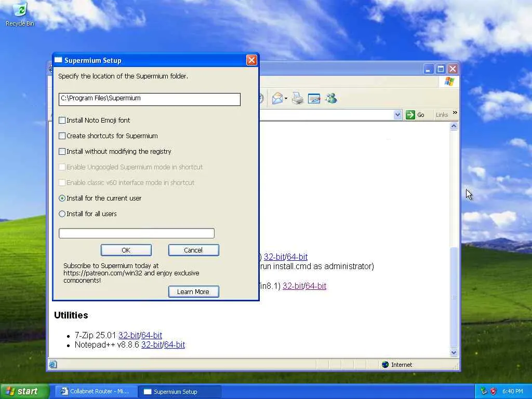Click the Internet zone globe icon

tap(385, 364)
